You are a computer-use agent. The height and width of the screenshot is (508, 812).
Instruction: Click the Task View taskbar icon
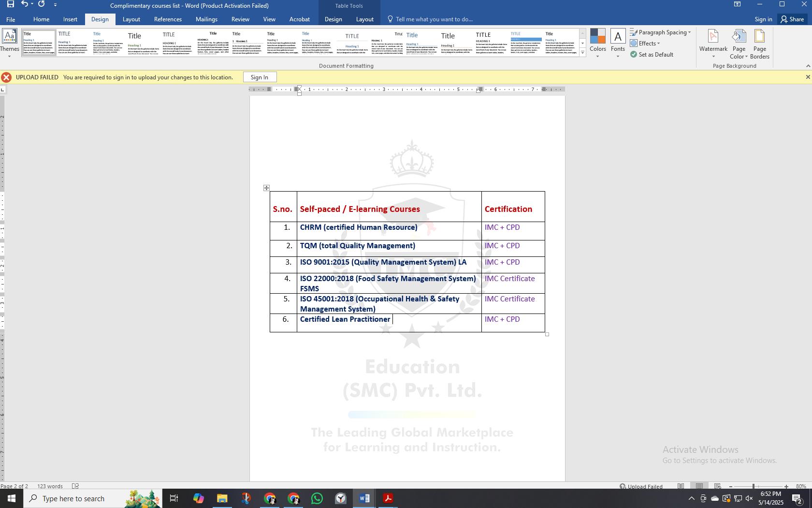(174, 498)
